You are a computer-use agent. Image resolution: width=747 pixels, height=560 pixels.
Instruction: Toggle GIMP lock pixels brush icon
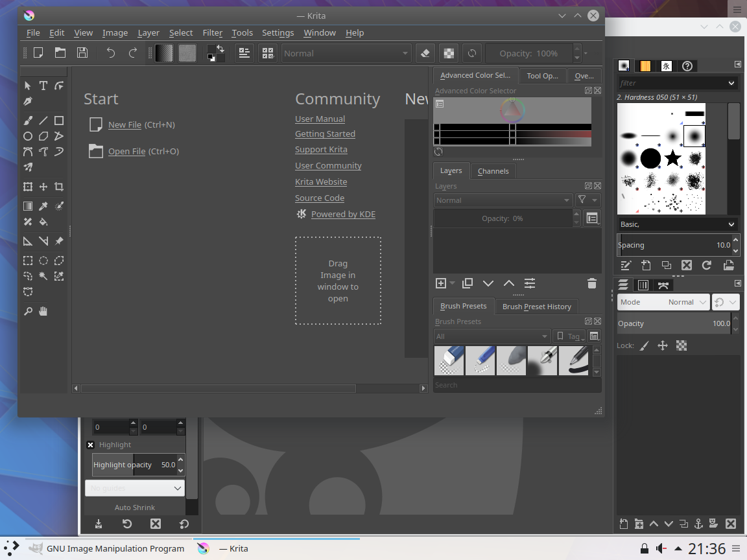[x=644, y=345]
